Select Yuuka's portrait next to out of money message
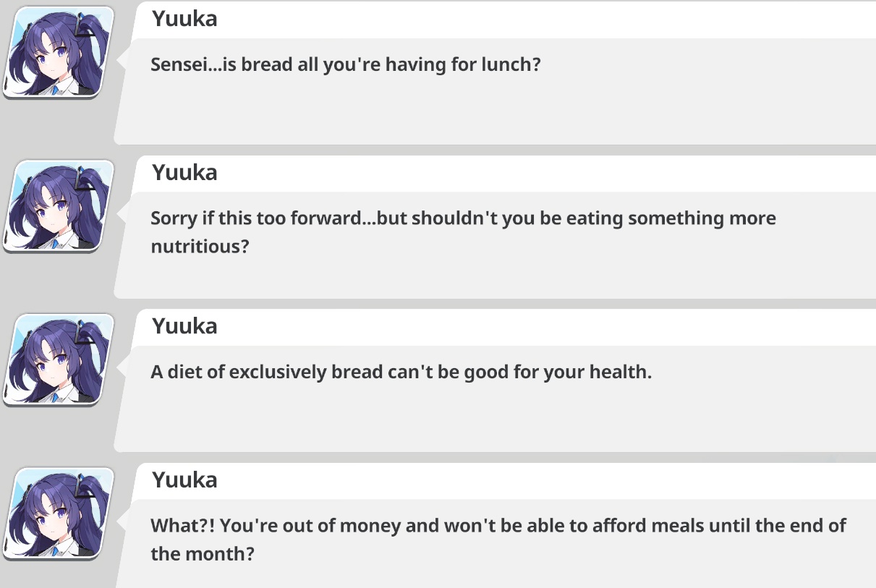 pyautogui.click(x=59, y=514)
